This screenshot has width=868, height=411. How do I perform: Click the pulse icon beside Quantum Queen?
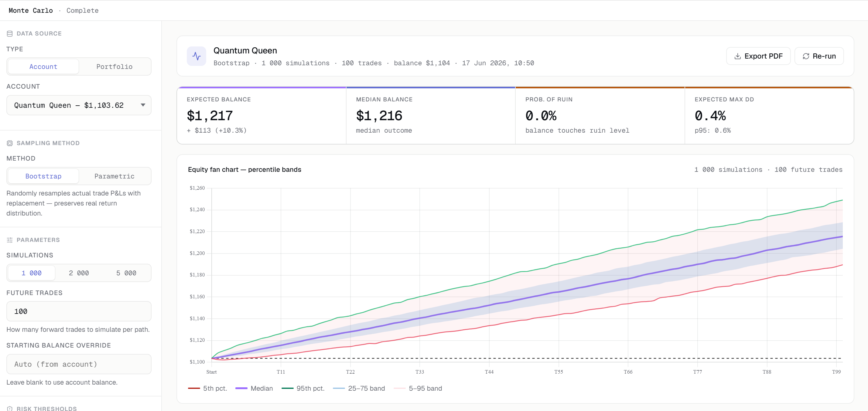coord(196,56)
